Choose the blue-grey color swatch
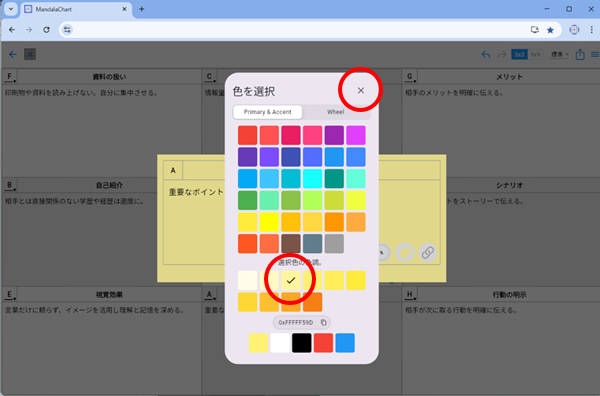Image resolution: width=600 pixels, height=396 pixels. [x=313, y=244]
